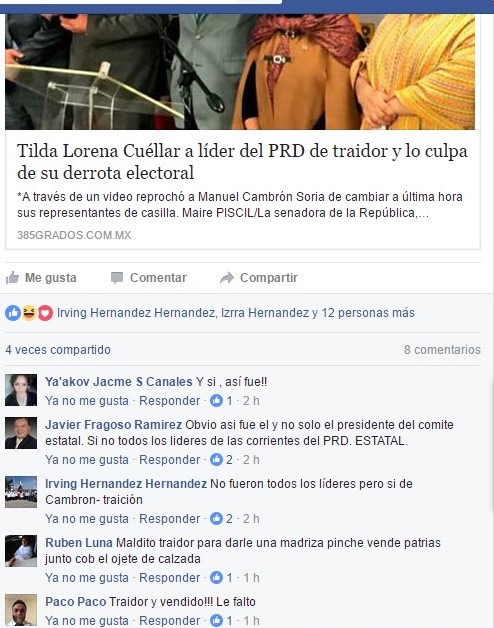Show the 4 veces compartido list
This screenshot has width=494, height=628.
pyautogui.click(x=58, y=350)
